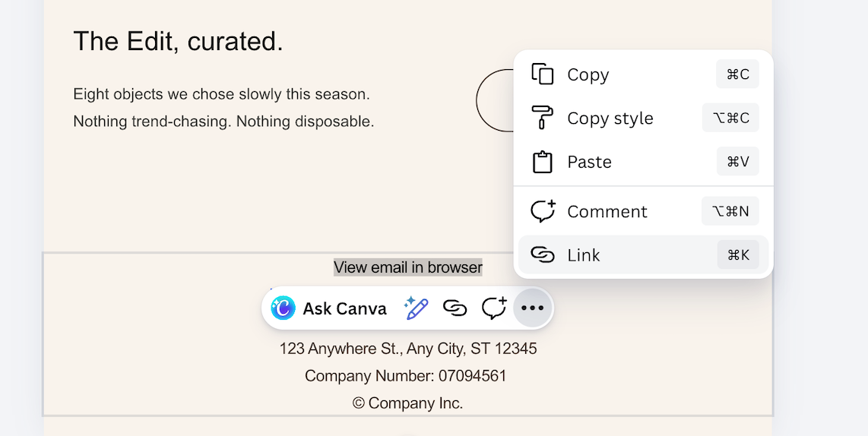
Task: Select the "© Company Inc." footer text
Action: click(407, 403)
